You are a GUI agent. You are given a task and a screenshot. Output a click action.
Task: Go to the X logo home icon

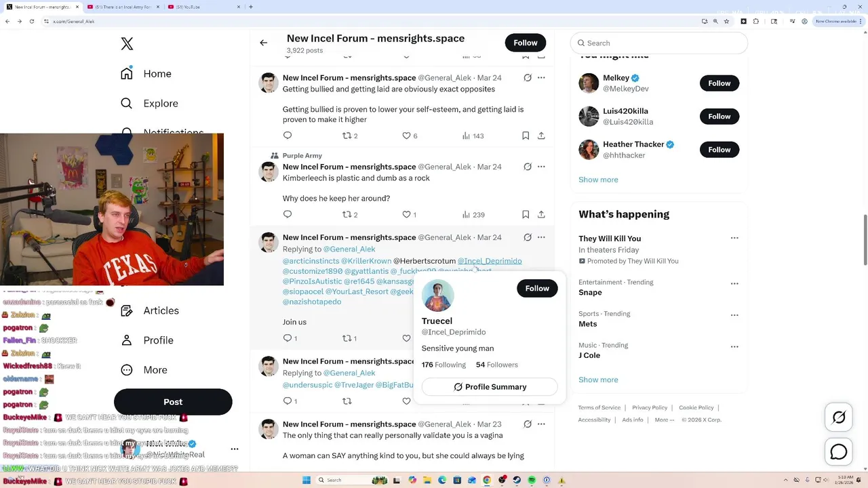click(x=127, y=44)
